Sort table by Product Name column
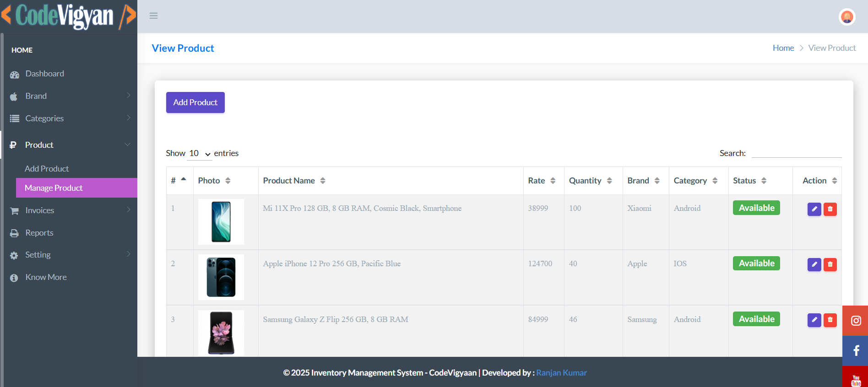Screen dimensions: 868x387 (x=294, y=181)
